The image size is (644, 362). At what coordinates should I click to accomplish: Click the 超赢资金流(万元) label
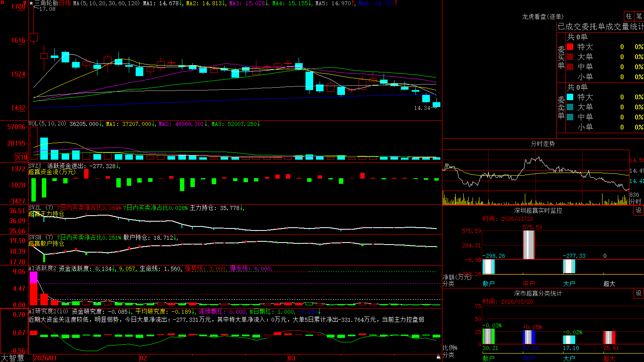(52, 172)
